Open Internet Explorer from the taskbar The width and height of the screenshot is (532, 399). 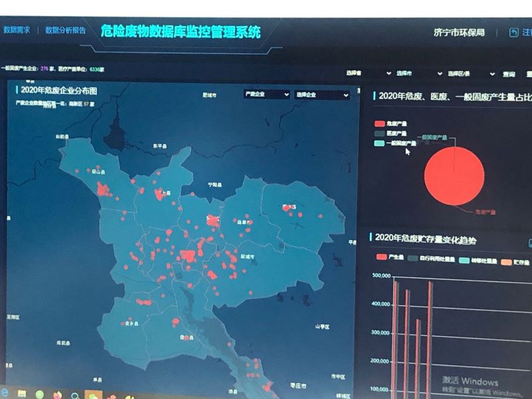click(4, 394)
